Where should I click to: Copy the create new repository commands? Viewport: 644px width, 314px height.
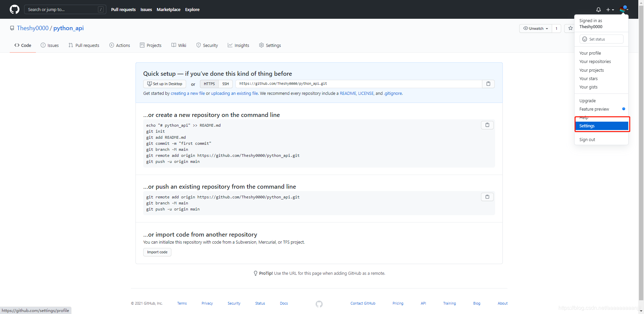(x=487, y=125)
